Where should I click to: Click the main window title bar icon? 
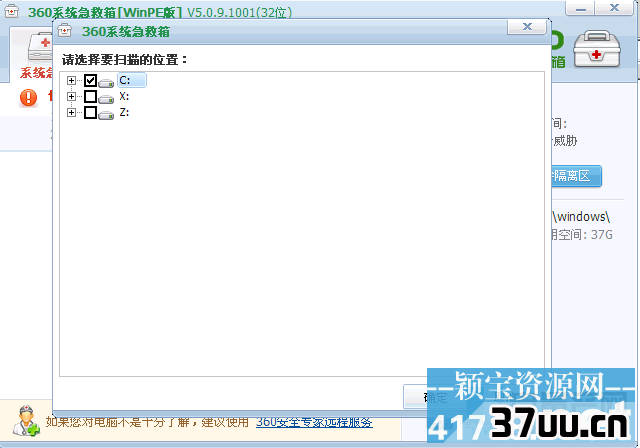coord(11,11)
